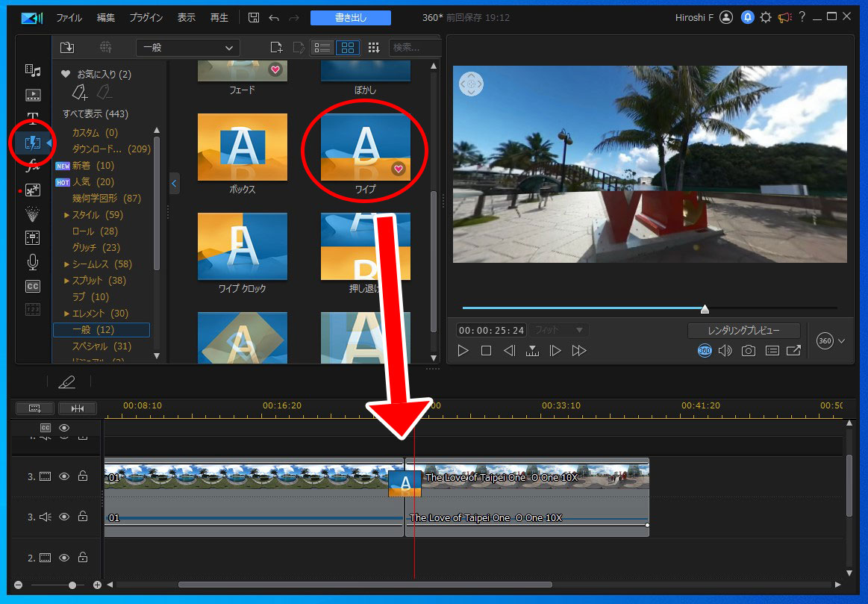This screenshot has height=604, width=868.
Task: Click the preview playback position slider handle
Action: tap(704, 309)
